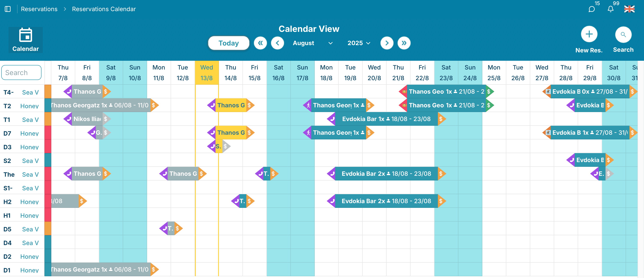Viewport: 644px width, 278px height.
Task: Open Reservations breadcrumb link
Action: point(39,9)
